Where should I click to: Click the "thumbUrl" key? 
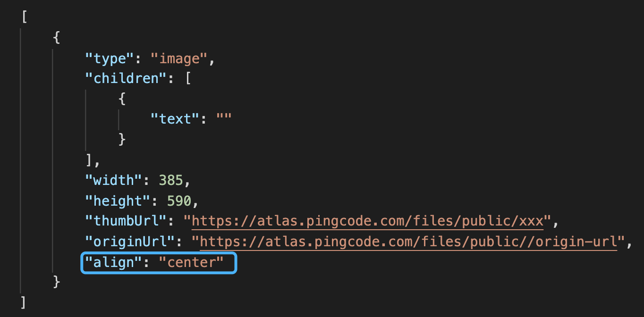tap(127, 221)
